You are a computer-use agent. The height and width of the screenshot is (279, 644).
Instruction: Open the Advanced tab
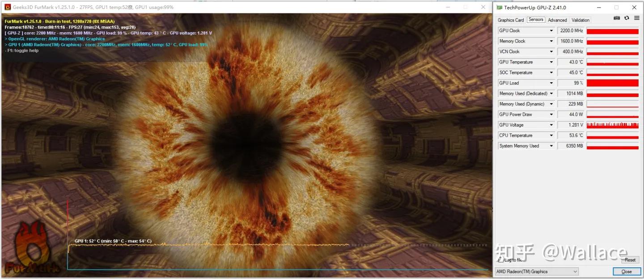click(x=557, y=20)
